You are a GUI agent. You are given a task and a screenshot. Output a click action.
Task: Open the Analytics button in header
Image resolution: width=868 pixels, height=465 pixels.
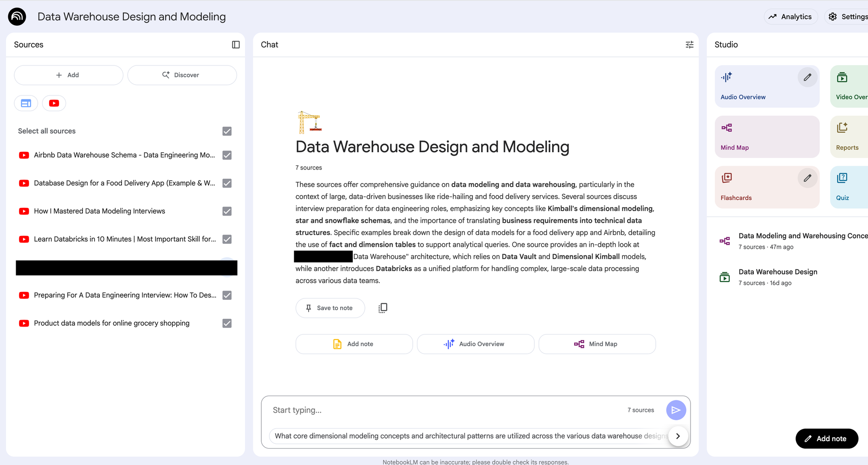[790, 16]
